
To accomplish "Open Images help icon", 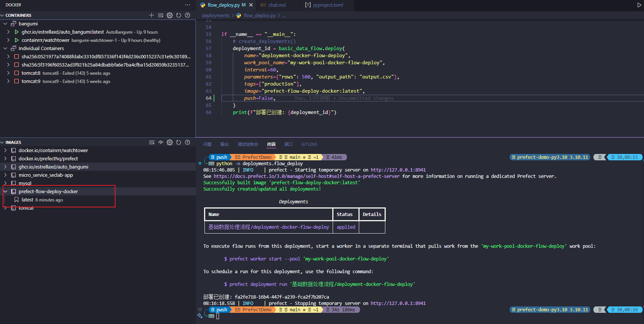I will 188,142.
